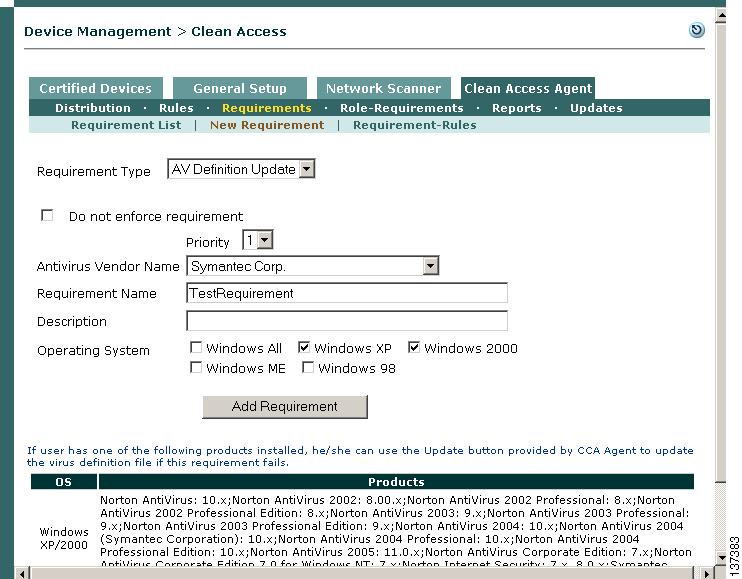Open the Updates submenu
Viewport: 742px width, 579px height.
pyautogui.click(x=596, y=108)
